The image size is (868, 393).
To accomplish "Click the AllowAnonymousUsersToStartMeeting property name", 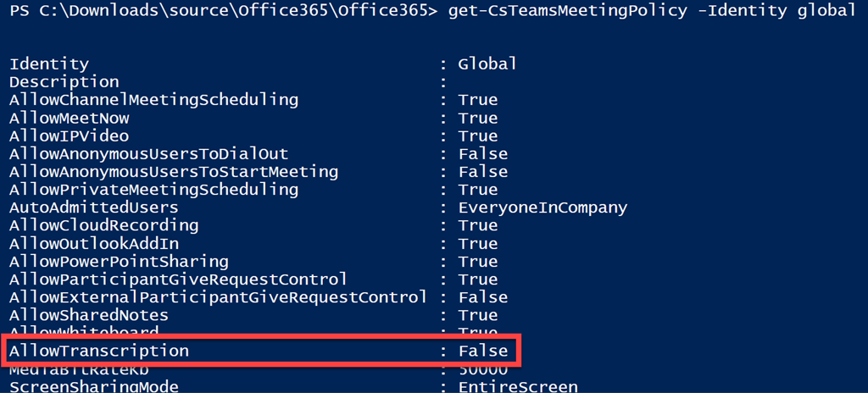I will click(174, 172).
